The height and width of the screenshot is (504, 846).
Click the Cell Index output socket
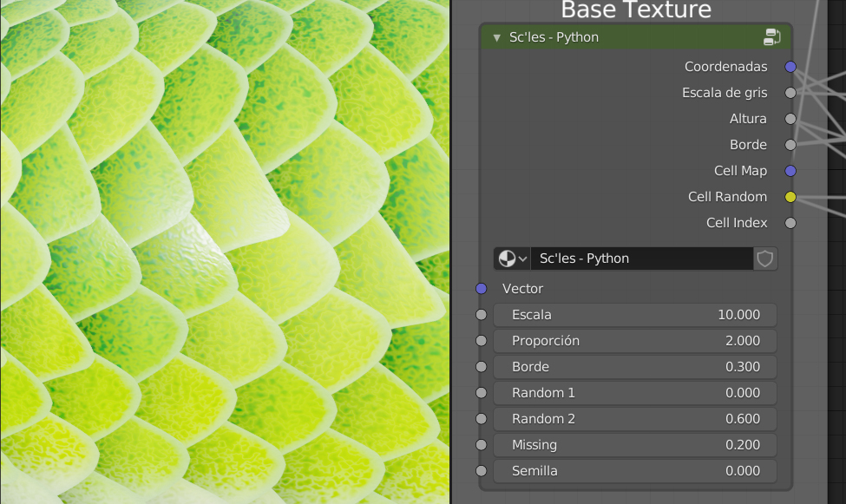click(790, 223)
